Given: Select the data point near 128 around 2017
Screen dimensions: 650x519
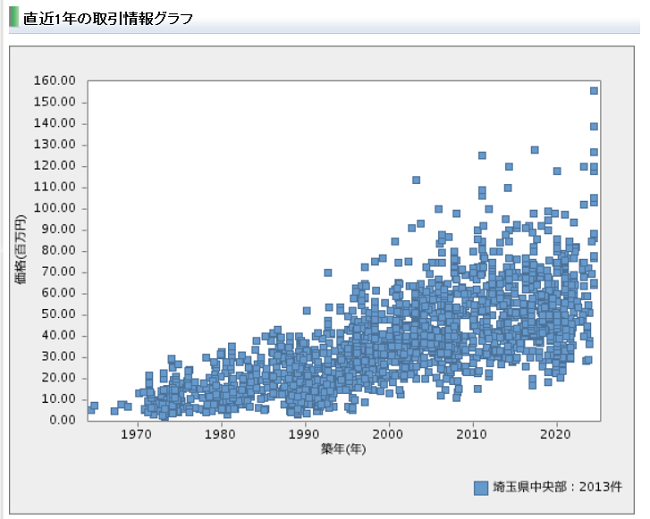Looking at the screenshot, I should click(x=535, y=150).
